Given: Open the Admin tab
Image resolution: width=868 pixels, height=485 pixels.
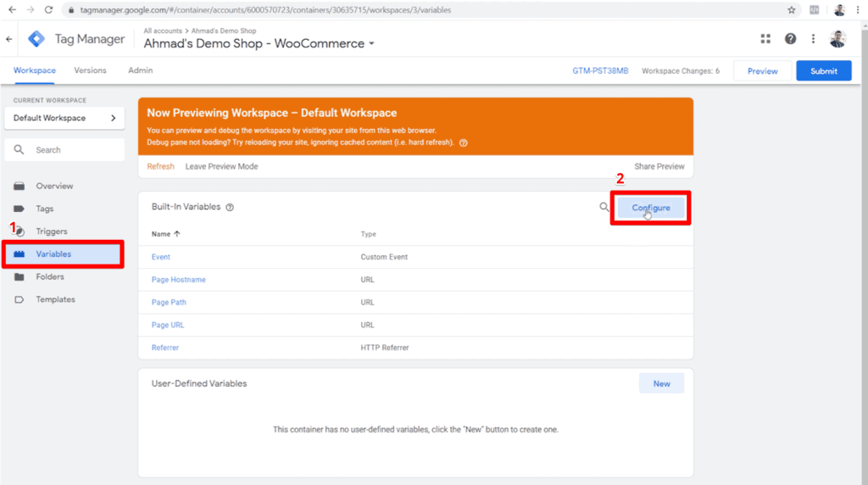Looking at the screenshot, I should 141,70.
